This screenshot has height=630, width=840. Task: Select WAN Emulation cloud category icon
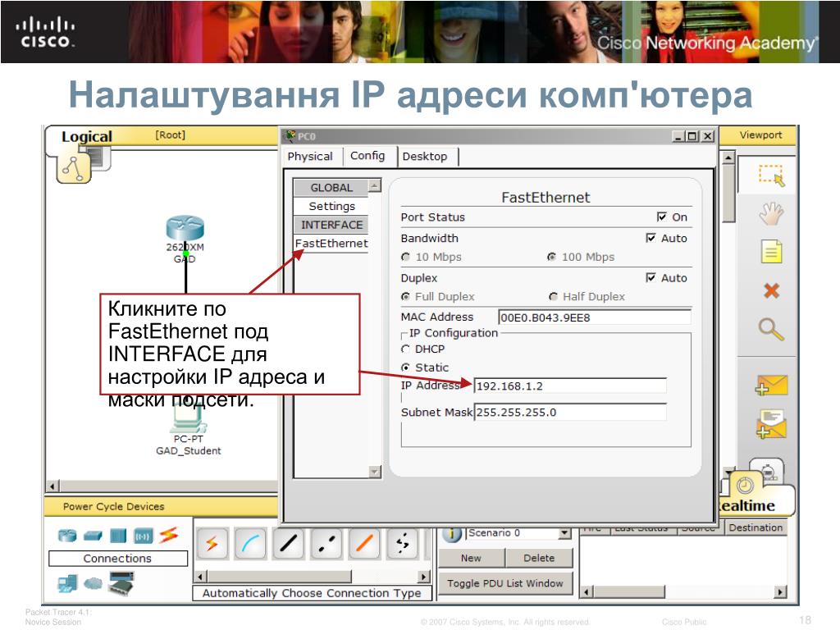click(94, 583)
